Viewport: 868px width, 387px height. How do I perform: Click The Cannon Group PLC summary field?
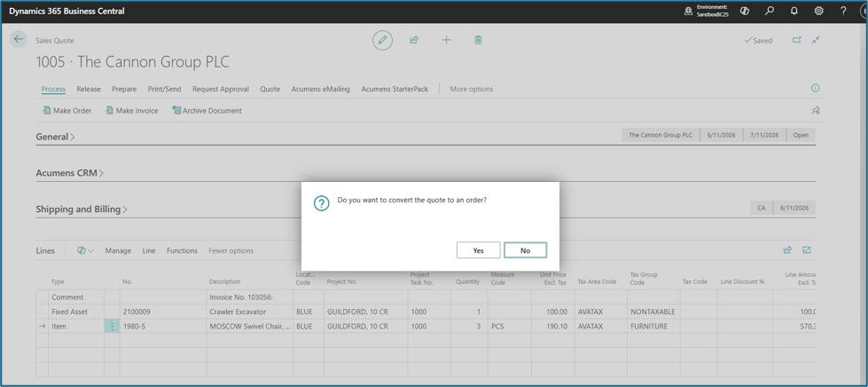click(x=661, y=135)
